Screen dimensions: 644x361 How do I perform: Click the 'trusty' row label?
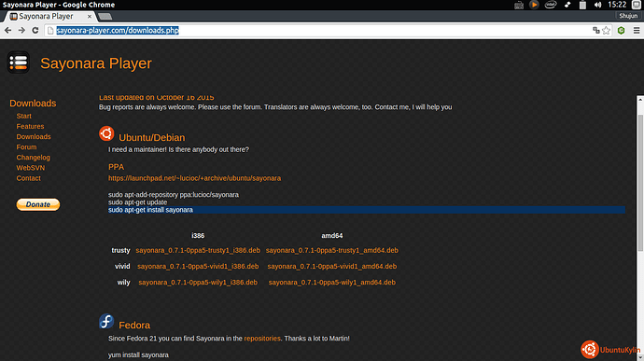pyautogui.click(x=120, y=250)
